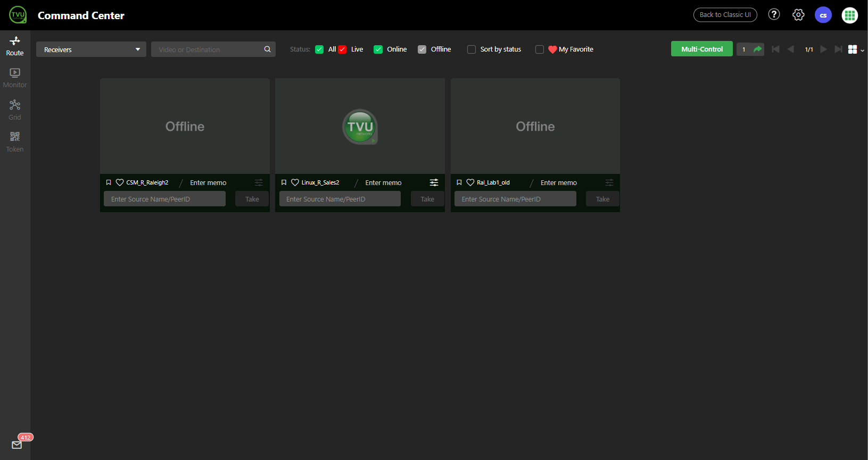Screen dimensions: 868x460
Task: Click Take button for CSM_R_Raleigh2
Action: [x=252, y=199]
